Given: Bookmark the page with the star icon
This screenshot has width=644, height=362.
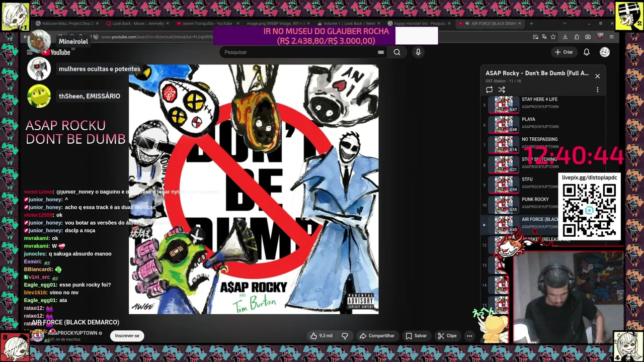Looking at the screenshot, I should click(553, 37).
